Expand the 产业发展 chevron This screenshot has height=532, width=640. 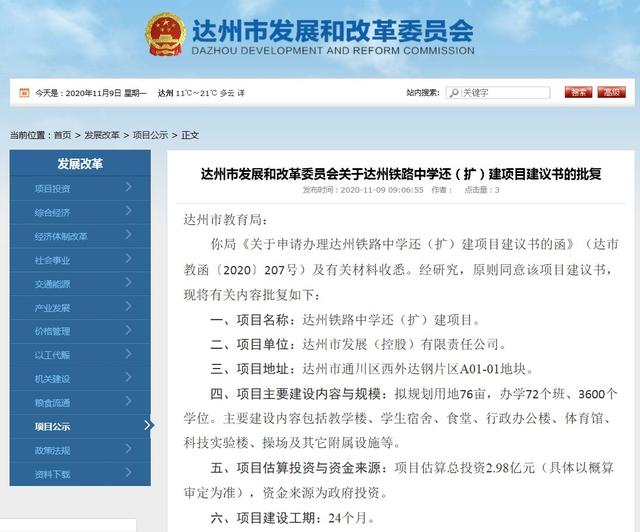(x=129, y=306)
